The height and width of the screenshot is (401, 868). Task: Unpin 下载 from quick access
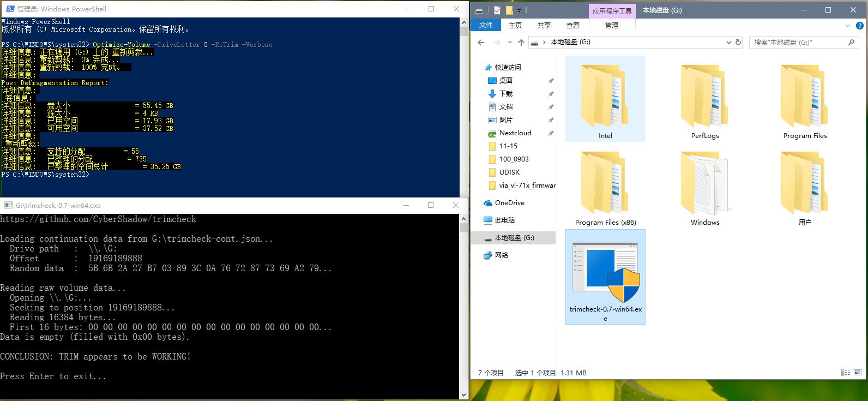tap(551, 93)
